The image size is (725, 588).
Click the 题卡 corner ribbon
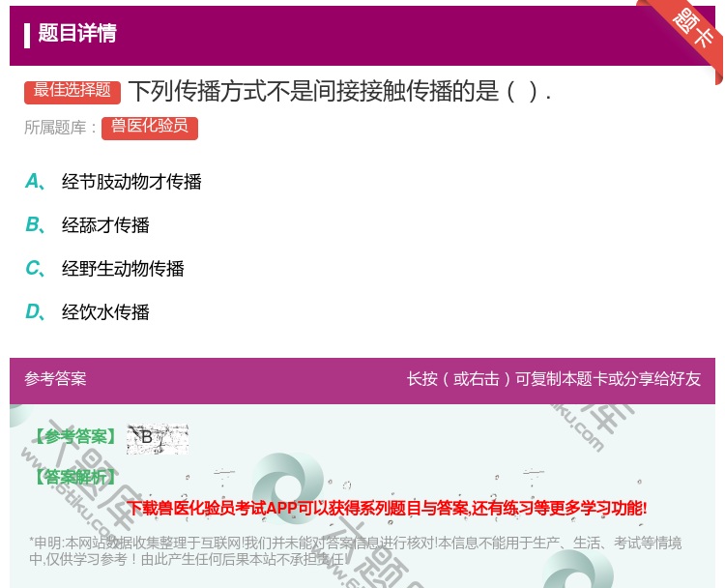tap(693, 30)
